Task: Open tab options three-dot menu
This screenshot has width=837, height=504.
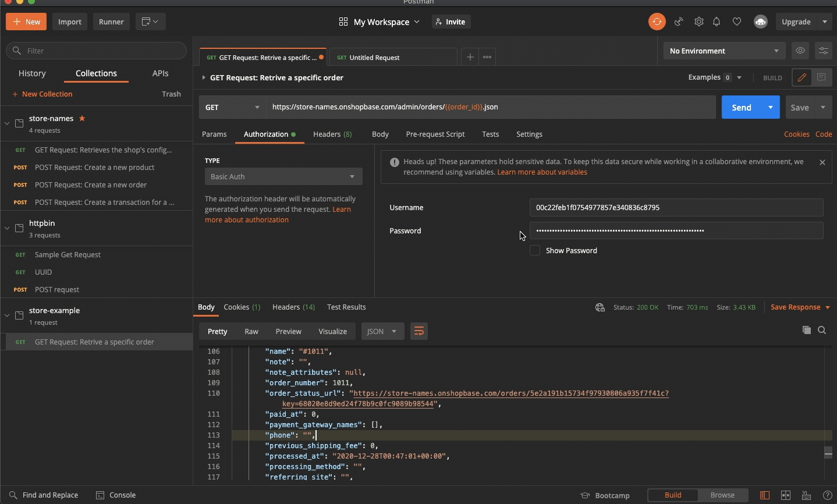Action: click(x=487, y=57)
